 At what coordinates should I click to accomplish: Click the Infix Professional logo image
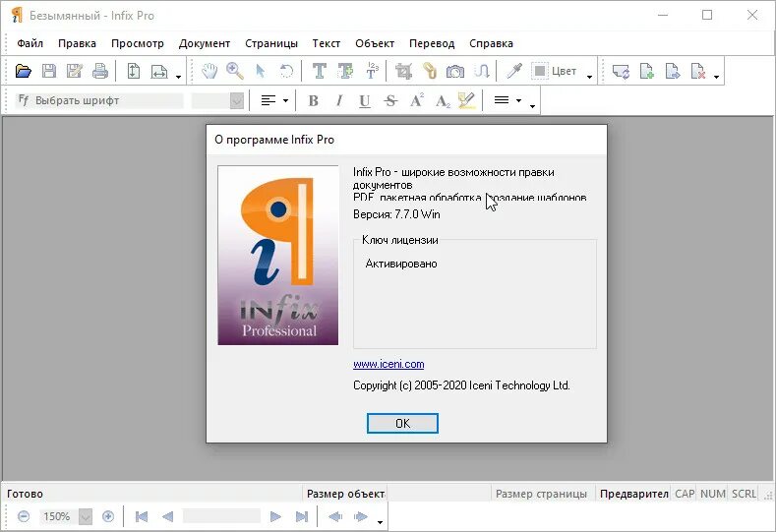click(x=278, y=256)
